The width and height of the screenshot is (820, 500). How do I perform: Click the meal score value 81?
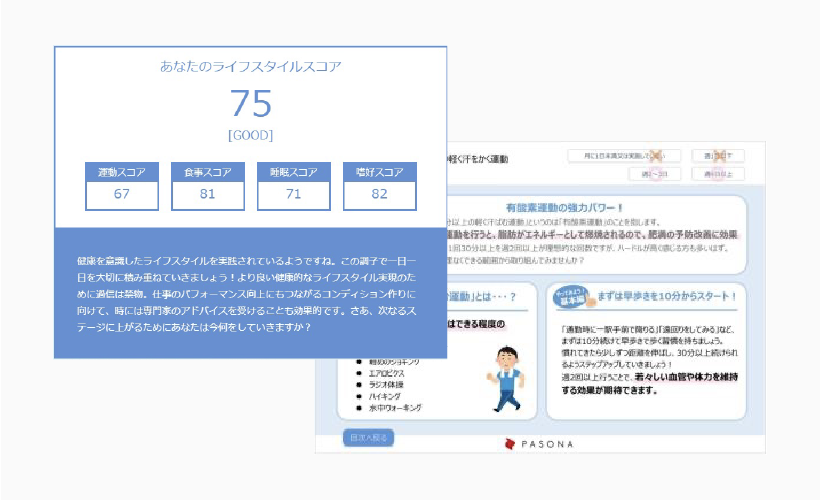[x=208, y=194]
